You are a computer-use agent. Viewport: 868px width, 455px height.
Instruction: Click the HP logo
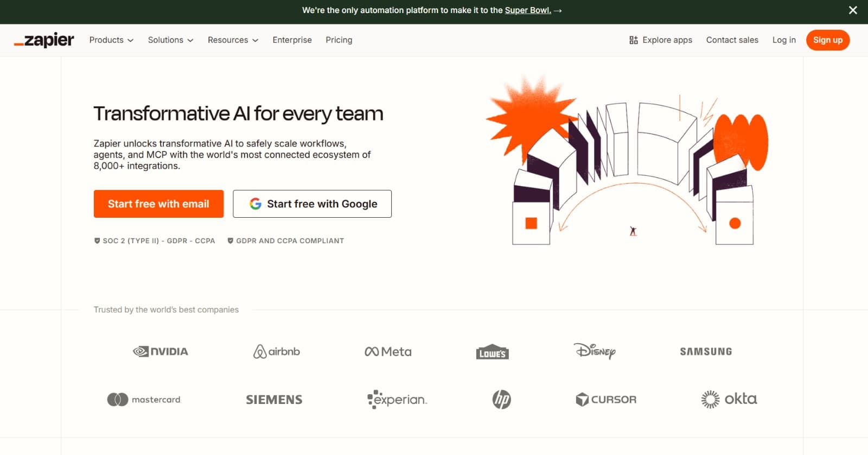[502, 400]
